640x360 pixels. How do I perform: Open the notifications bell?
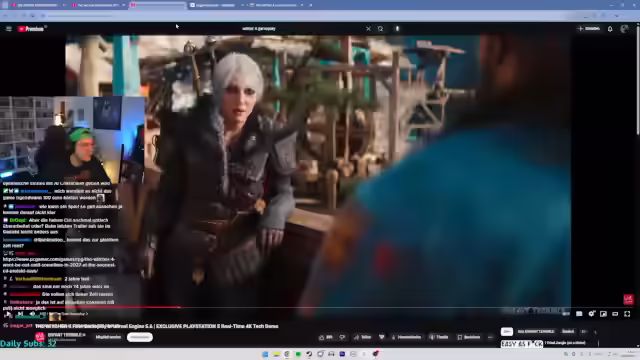tap(610, 29)
